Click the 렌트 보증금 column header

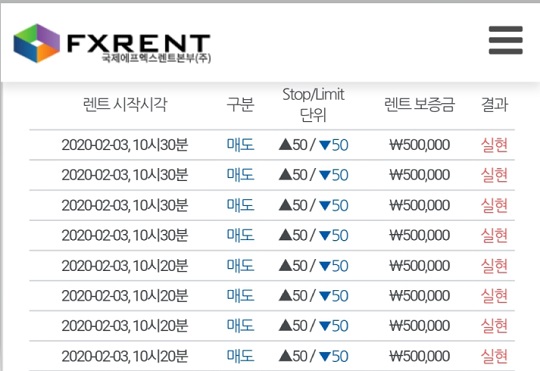point(419,104)
